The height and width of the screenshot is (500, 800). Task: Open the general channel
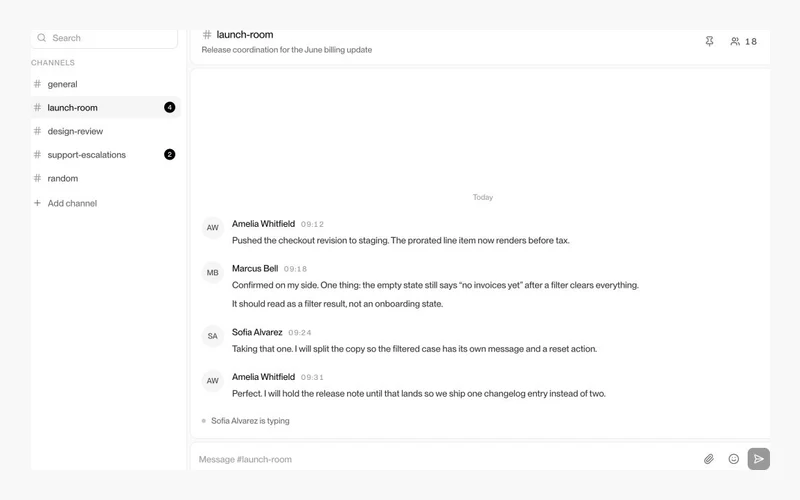coord(106,84)
